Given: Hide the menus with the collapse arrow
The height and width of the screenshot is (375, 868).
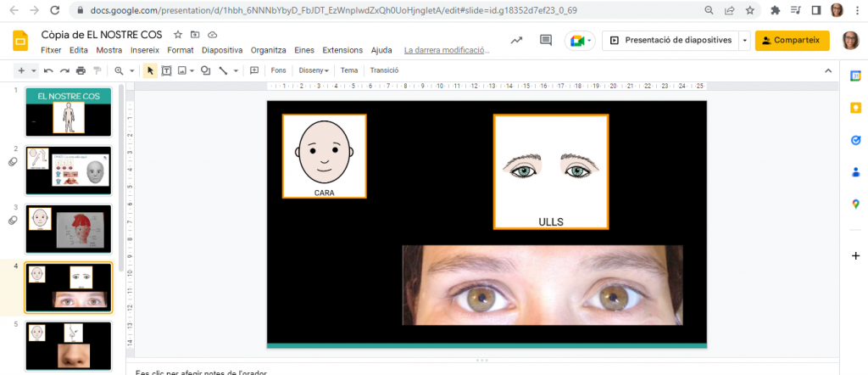Looking at the screenshot, I should (x=827, y=70).
